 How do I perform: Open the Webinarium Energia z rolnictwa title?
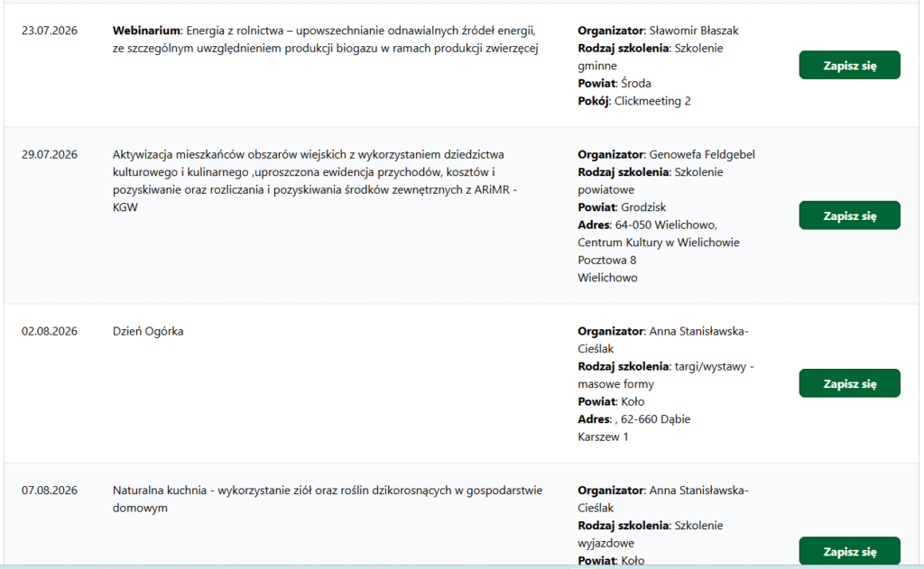325,40
